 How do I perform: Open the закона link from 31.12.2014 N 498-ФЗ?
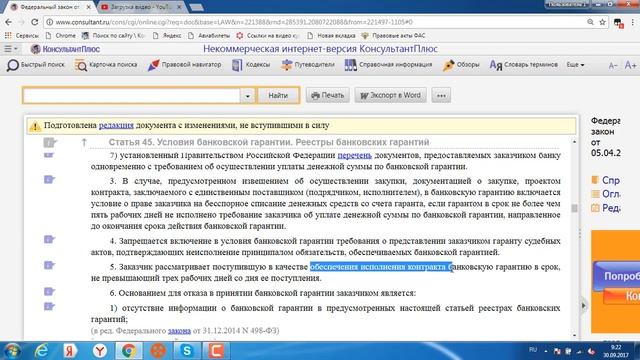tap(179, 331)
